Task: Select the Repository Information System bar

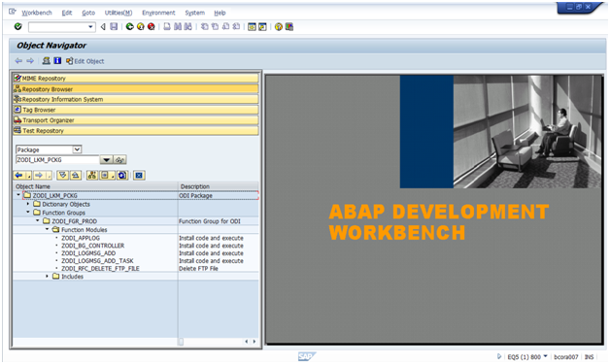Action: 136,99
